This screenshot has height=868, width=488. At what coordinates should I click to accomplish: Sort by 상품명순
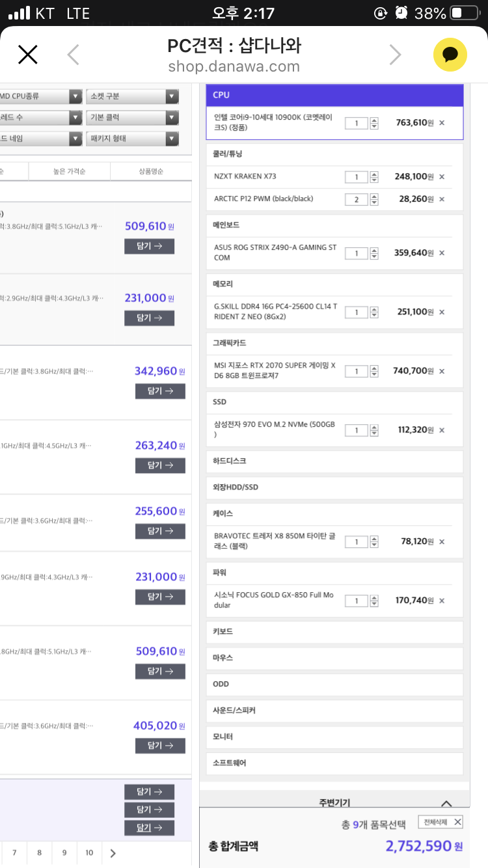point(151,171)
